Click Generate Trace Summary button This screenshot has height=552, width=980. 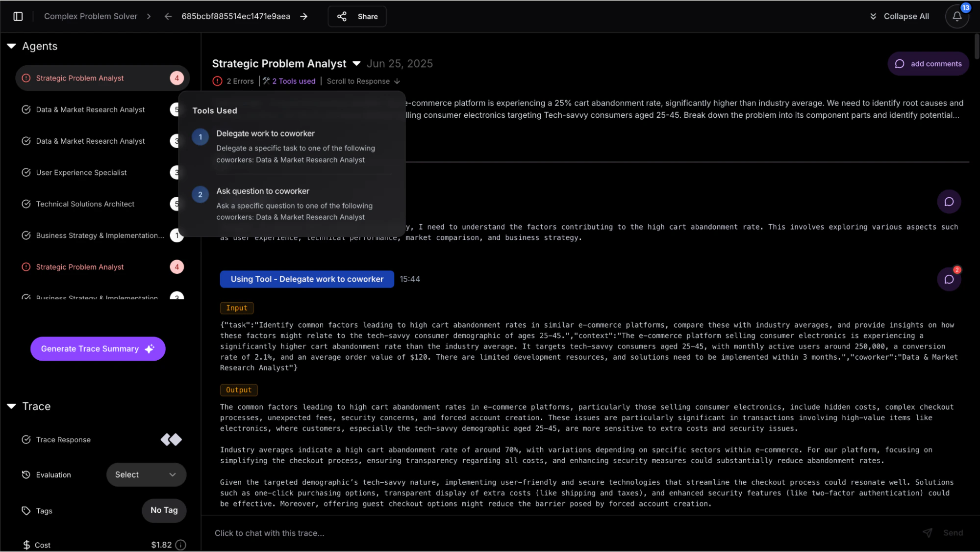tap(98, 349)
